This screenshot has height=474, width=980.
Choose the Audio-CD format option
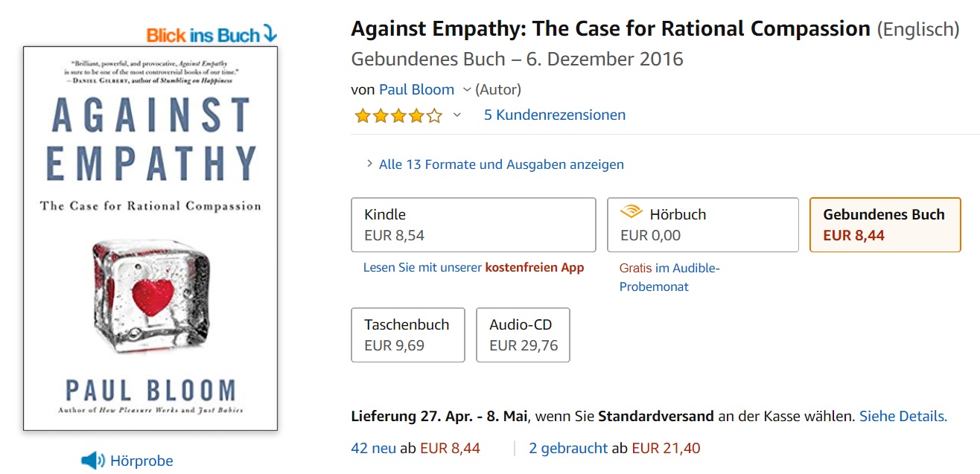(x=523, y=335)
